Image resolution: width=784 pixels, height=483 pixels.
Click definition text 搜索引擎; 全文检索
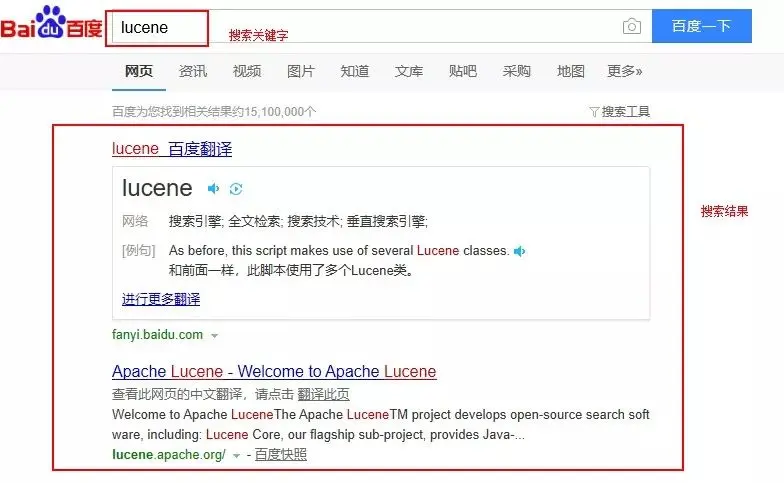[226, 221]
